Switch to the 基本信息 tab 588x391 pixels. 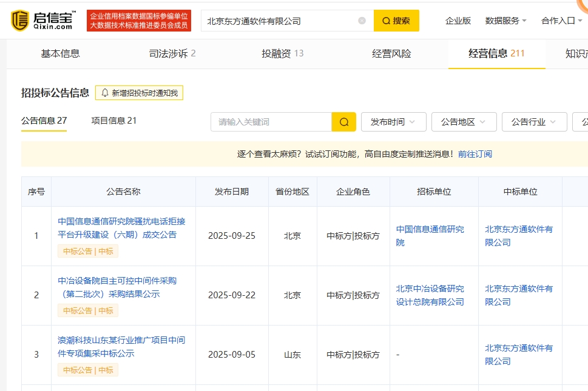60,53
